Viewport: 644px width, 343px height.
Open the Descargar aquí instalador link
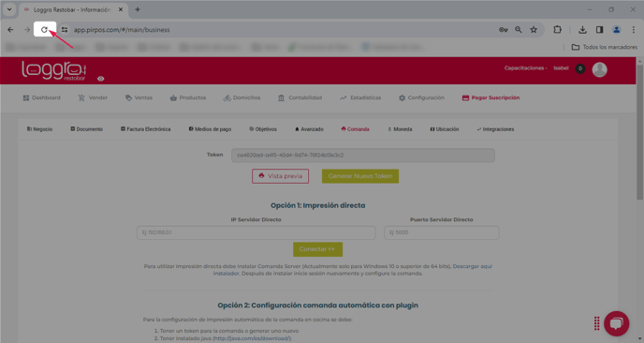352,270
